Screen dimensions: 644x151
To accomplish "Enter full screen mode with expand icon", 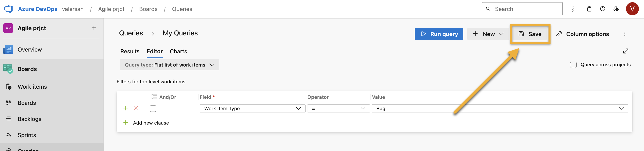I will coord(626,51).
